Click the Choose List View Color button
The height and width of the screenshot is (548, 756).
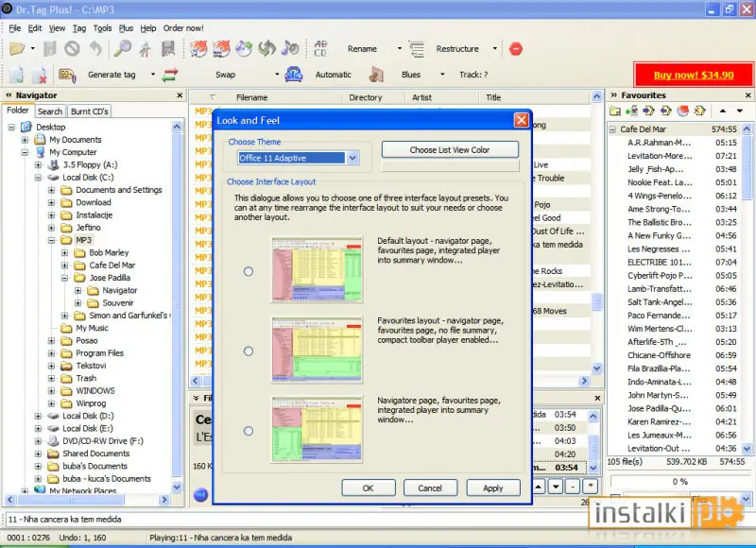pos(450,150)
